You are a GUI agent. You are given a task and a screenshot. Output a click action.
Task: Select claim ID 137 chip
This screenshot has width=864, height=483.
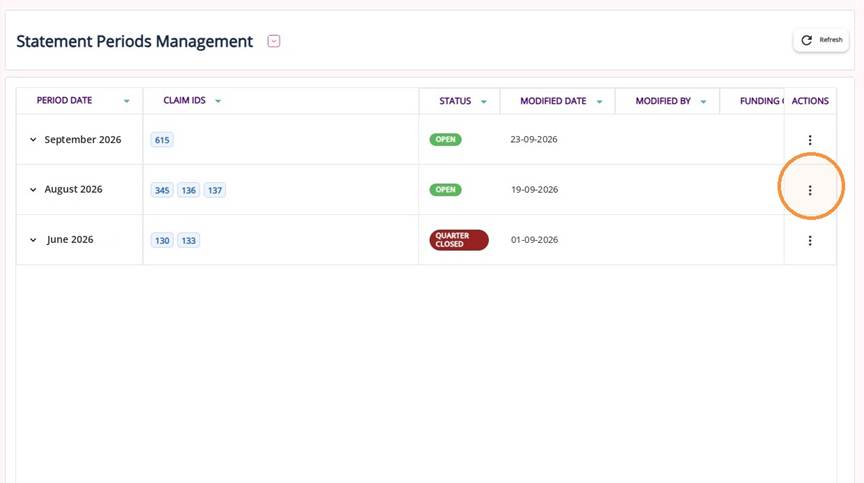pos(215,190)
